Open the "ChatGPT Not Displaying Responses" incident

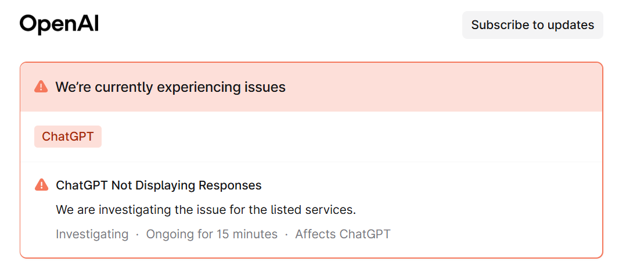[x=159, y=185]
